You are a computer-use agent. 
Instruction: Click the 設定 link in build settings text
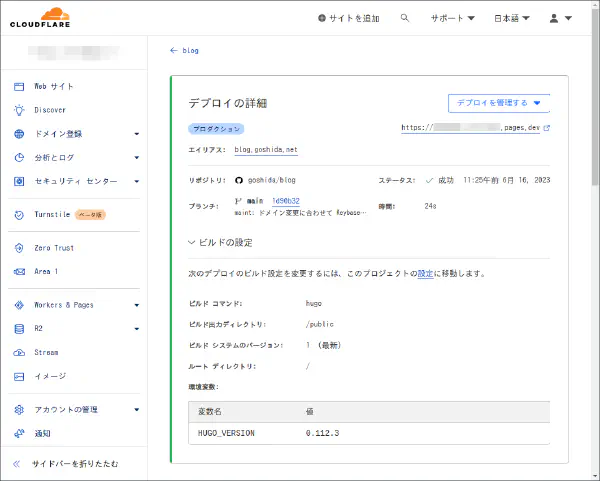point(425,274)
